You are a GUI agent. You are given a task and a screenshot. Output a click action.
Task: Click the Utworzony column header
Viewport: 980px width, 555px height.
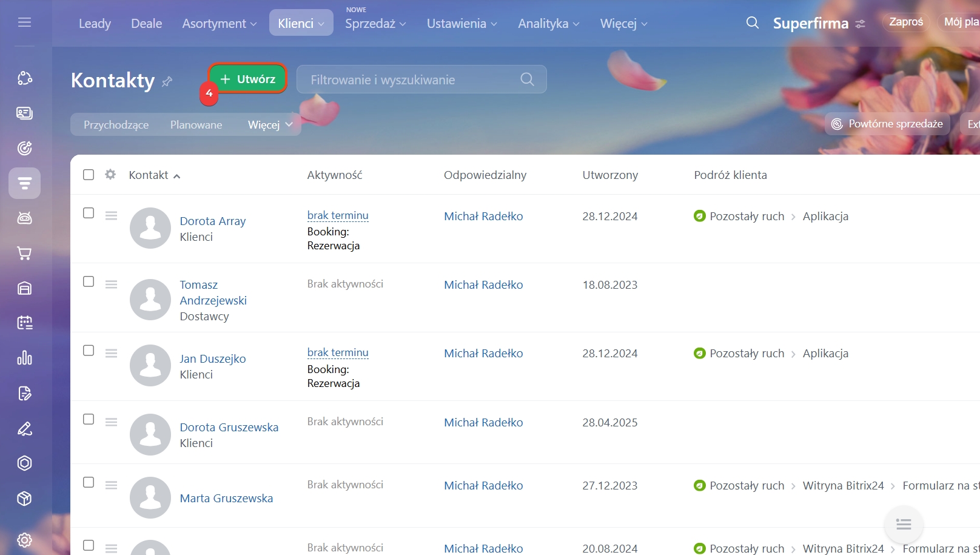(610, 175)
